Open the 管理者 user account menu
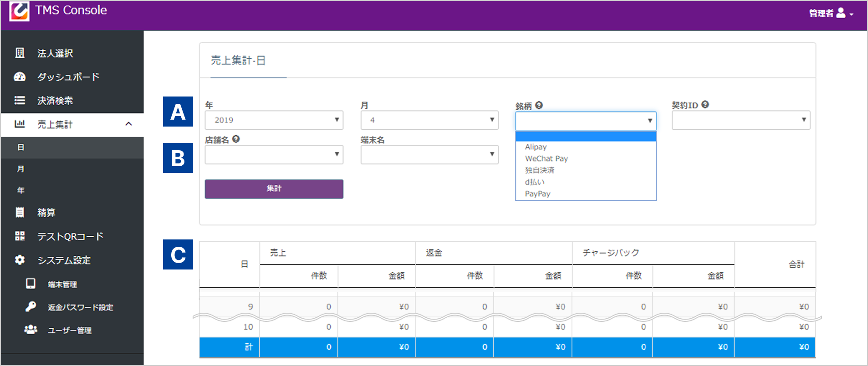The image size is (868, 366). pyautogui.click(x=831, y=13)
